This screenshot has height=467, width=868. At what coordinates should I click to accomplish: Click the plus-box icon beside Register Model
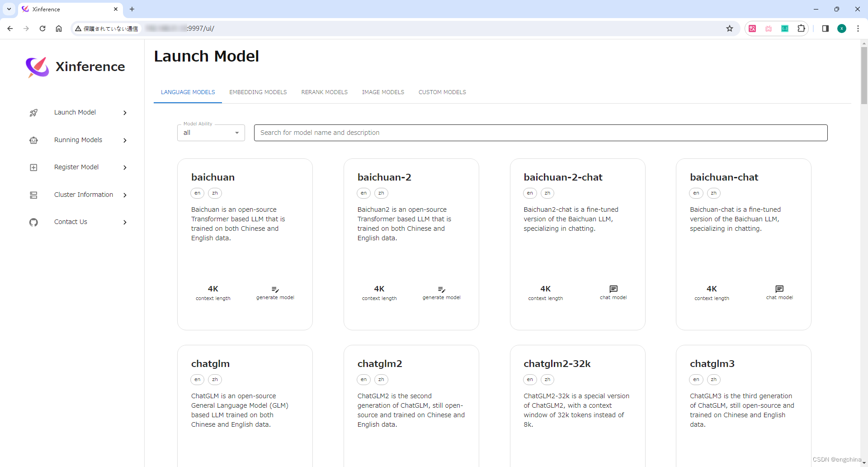tap(33, 167)
